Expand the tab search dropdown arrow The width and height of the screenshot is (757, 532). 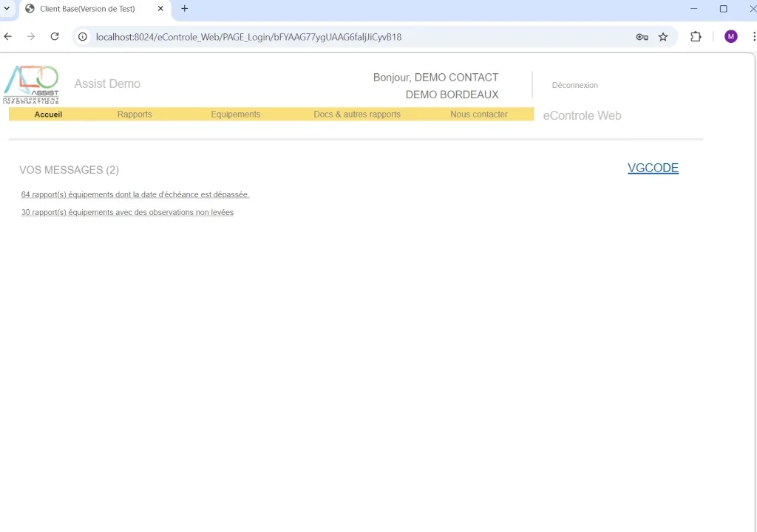click(7, 9)
